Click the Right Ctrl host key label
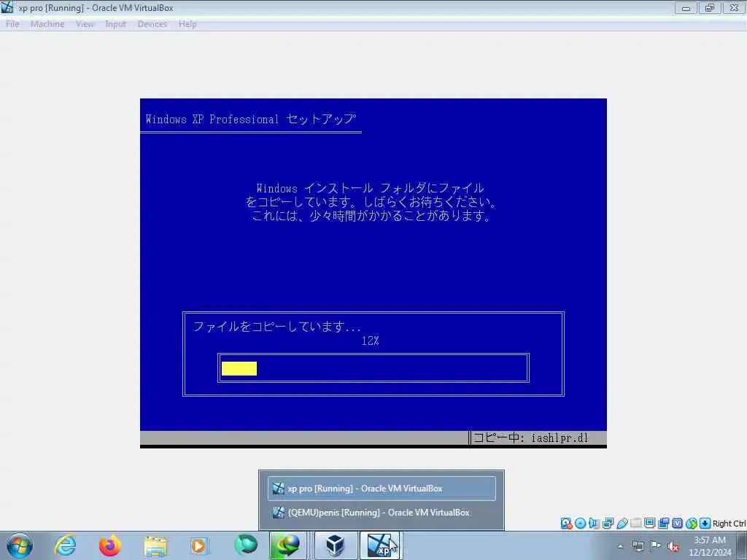The width and height of the screenshot is (747, 560). (x=729, y=524)
